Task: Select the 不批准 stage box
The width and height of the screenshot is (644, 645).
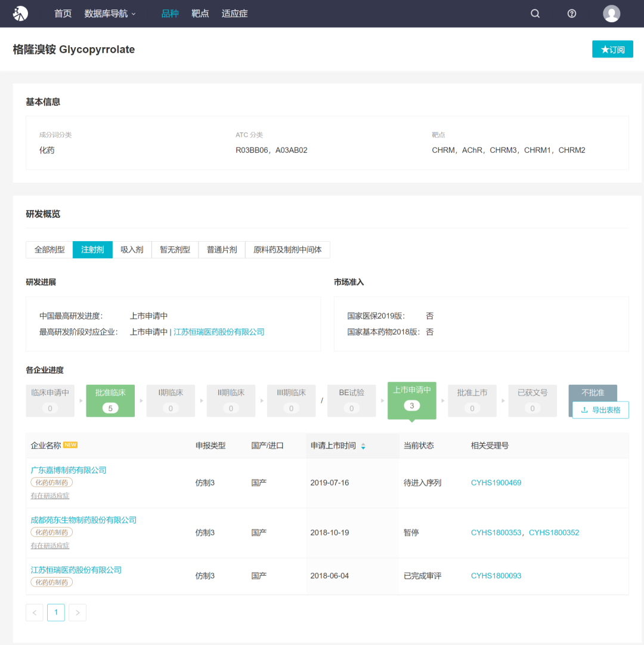Action: coord(593,393)
